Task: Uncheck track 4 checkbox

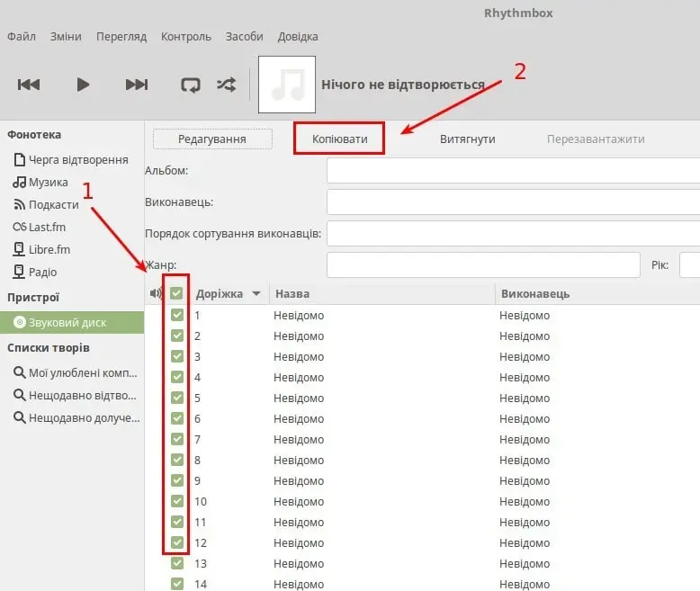Action: (177, 377)
